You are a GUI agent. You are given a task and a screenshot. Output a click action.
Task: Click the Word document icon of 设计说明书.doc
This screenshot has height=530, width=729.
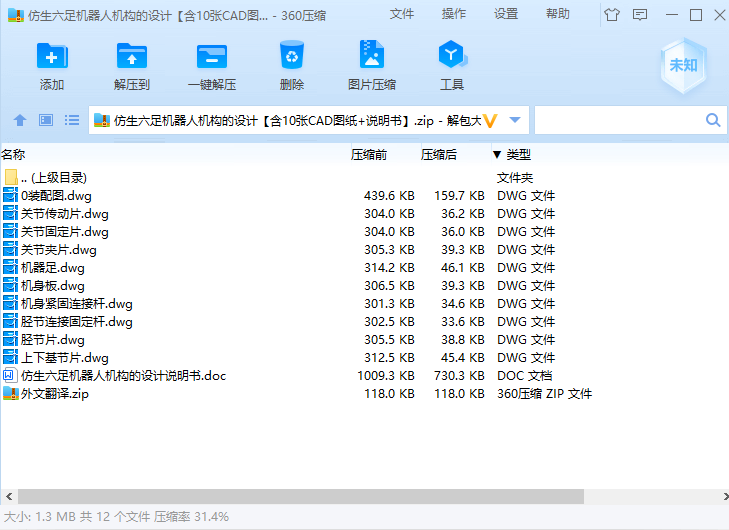pos(10,375)
